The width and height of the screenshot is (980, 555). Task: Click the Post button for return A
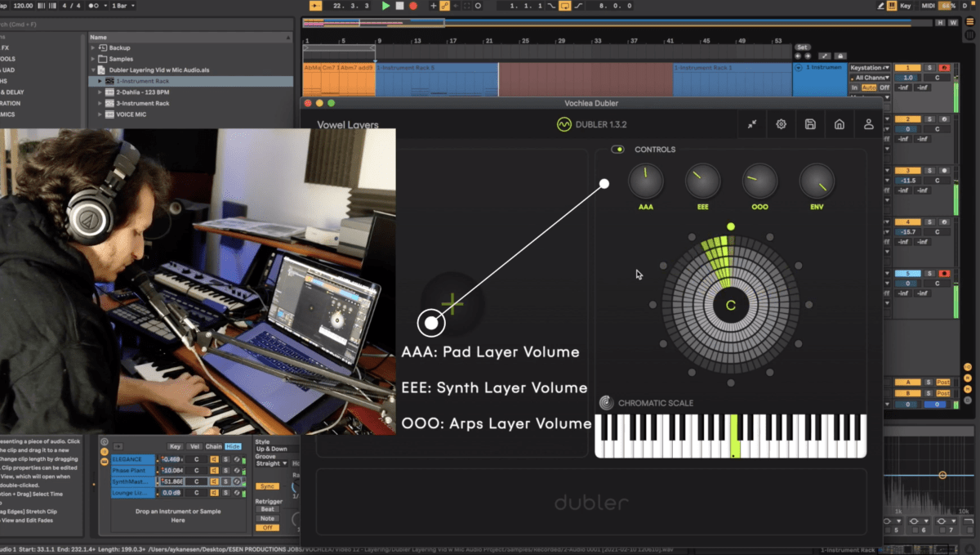click(943, 382)
